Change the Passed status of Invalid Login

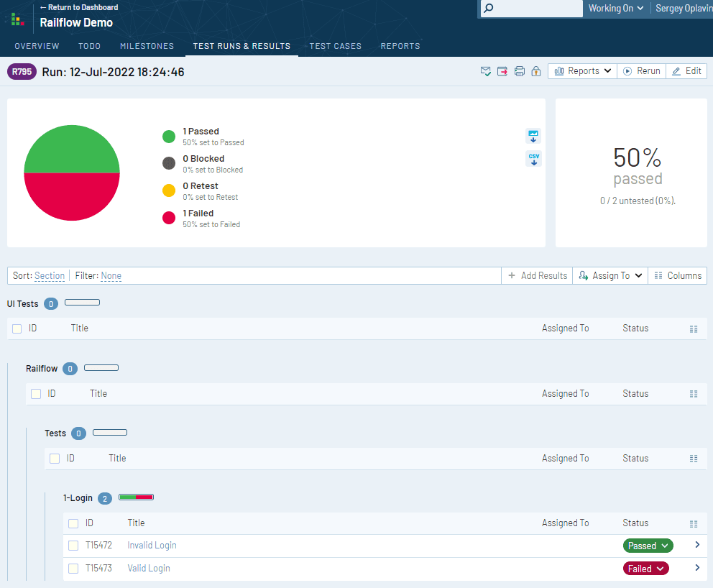647,546
